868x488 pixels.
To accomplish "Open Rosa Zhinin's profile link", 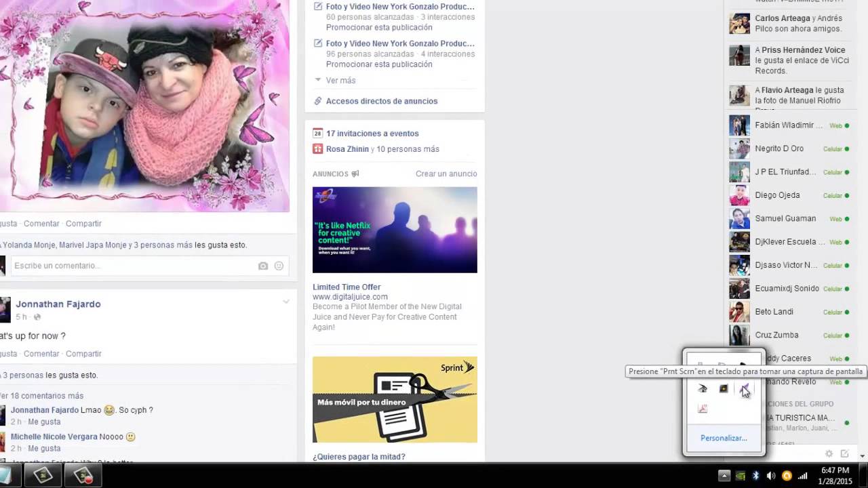I will (348, 149).
